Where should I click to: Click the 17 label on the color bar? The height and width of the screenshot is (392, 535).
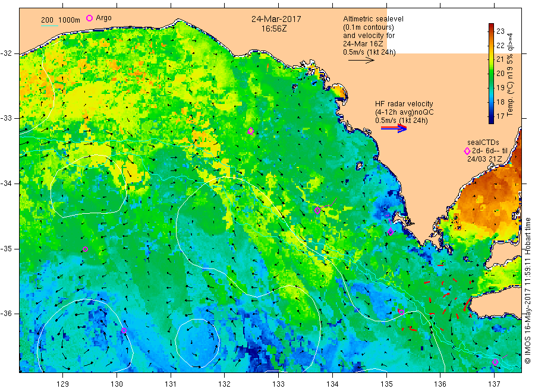pyautogui.click(x=500, y=116)
